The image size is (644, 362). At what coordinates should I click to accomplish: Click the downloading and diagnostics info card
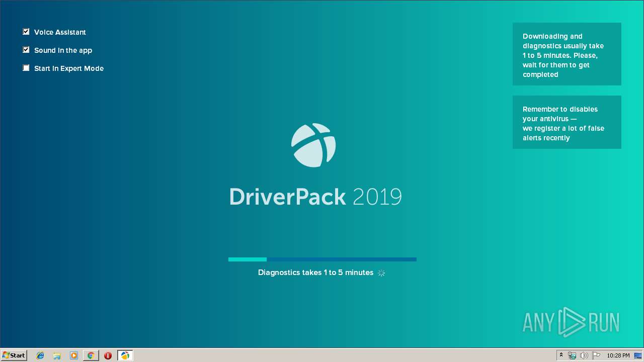[x=567, y=54]
